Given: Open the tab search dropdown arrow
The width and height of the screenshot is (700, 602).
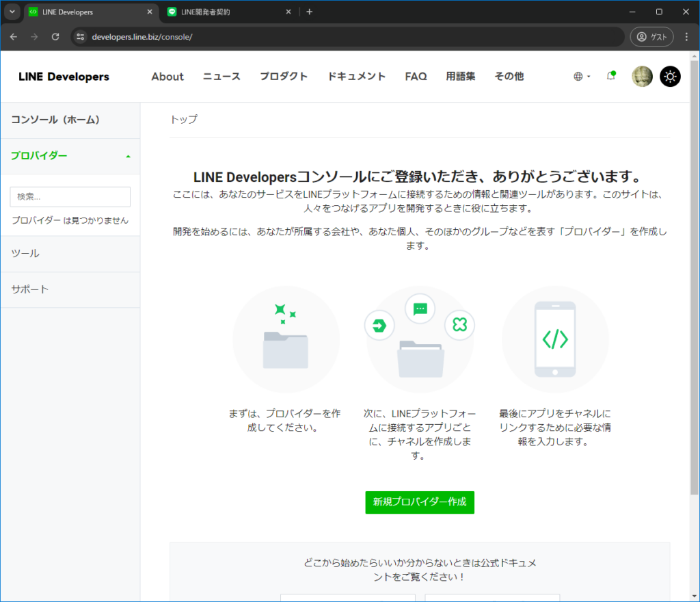Looking at the screenshot, I should tap(12, 12).
